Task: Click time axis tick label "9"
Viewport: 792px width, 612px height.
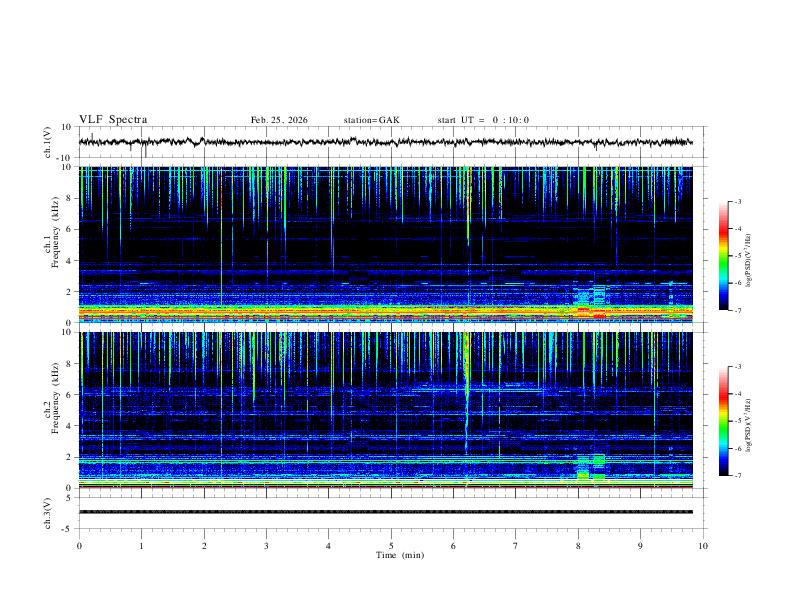Action: tap(640, 546)
